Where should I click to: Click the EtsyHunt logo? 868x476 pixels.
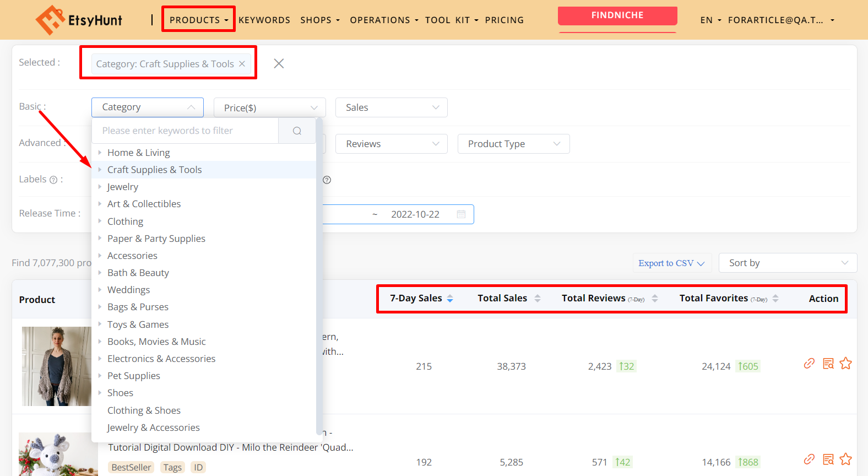[x=79, y=20]
